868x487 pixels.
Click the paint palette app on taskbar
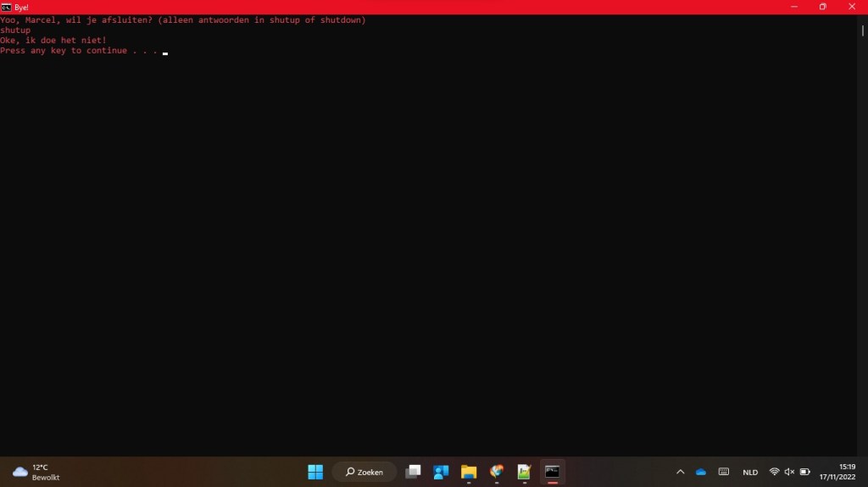point(497,472)
